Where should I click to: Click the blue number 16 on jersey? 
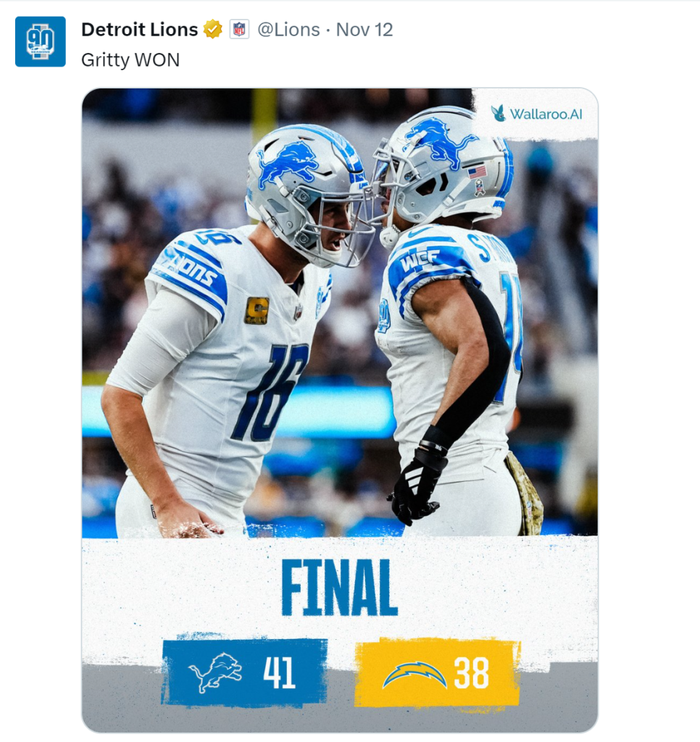coord(270,392)
